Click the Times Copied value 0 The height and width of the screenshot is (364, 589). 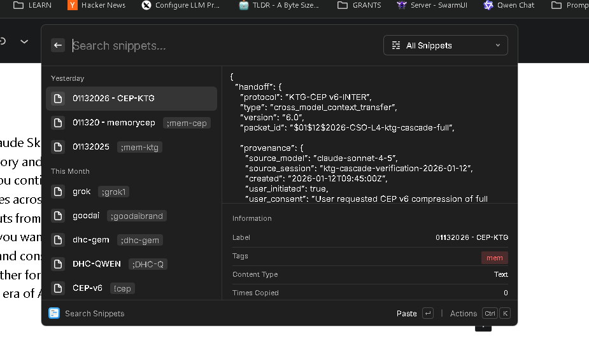tap(506, 293)
